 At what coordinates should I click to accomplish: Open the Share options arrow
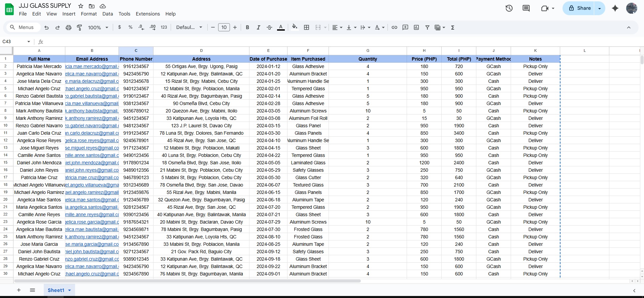[600, 8]
